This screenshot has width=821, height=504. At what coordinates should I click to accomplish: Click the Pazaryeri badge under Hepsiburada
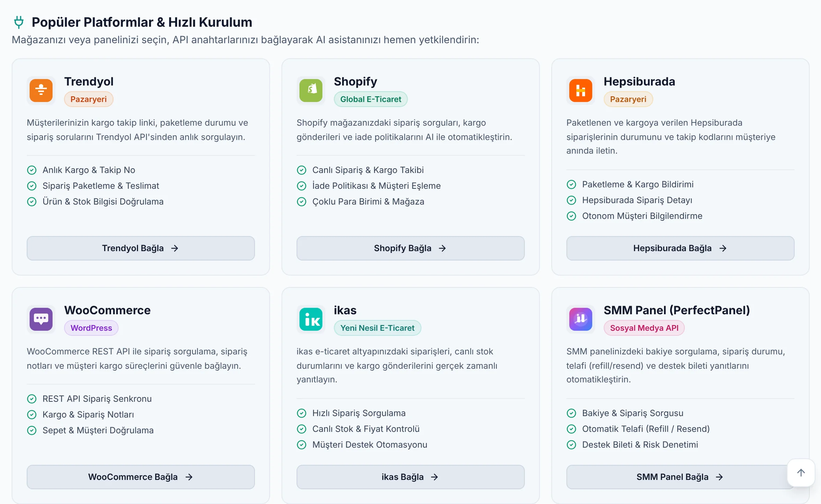(628, 99)
